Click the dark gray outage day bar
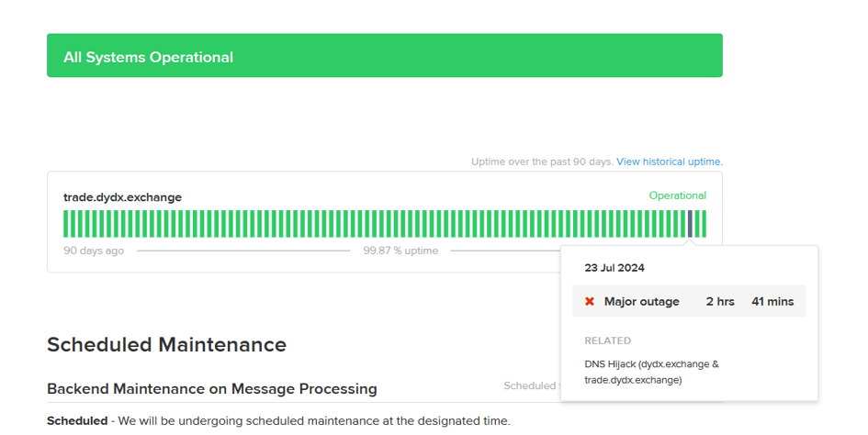 tap(690, 224)
